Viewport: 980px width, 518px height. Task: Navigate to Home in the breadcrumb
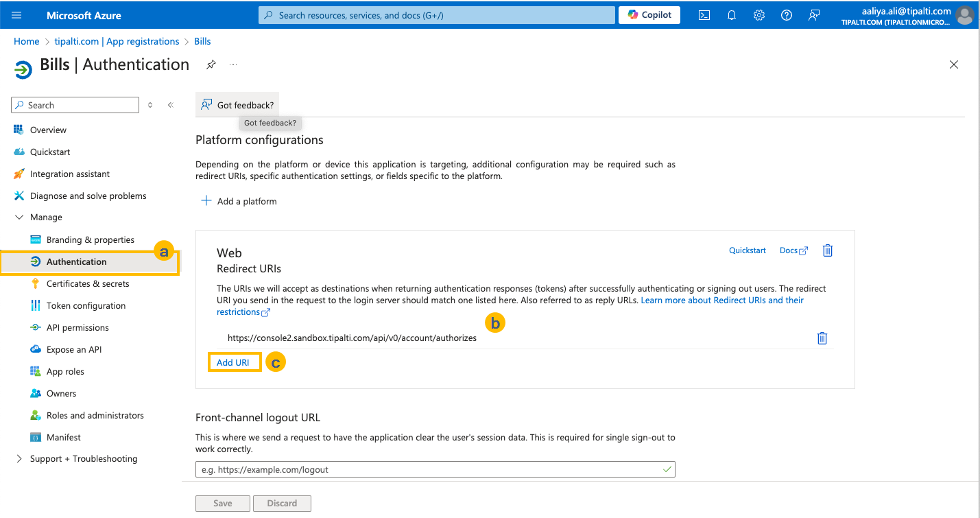[x=26, y=41]
